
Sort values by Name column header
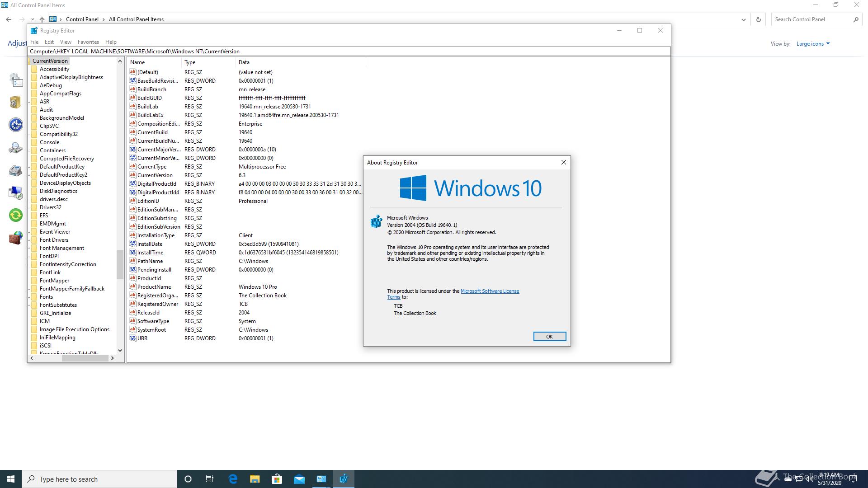[x=154, y=62]
